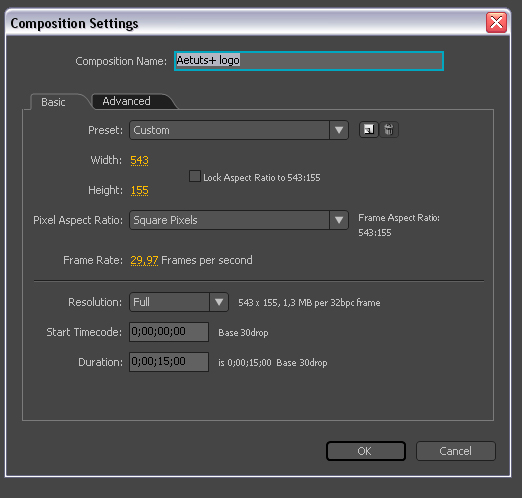The width and height of the screenshot is (522, 498).
Task: Confirm settings with the OK button
Action: tap(366, 451)
